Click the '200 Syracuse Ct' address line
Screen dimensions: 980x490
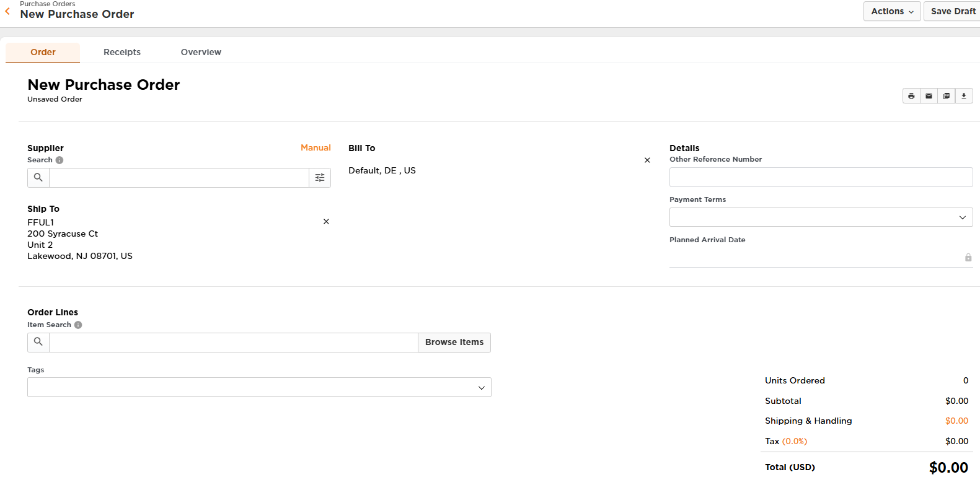point(63,234)
